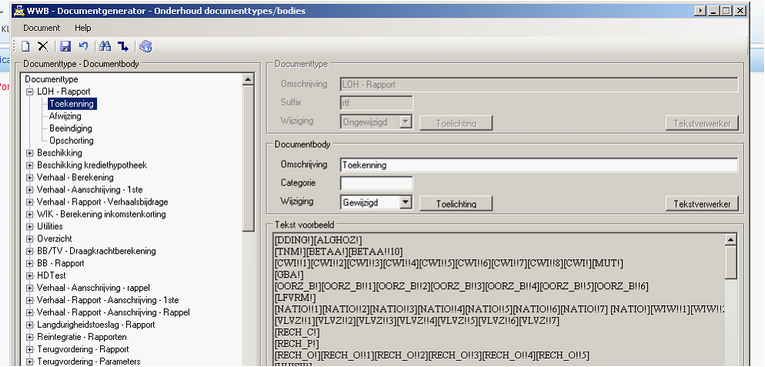Screen dimensions: 765x367
Task: Select BB/TV - Draagkrachtberekening item
Action: 96,251
